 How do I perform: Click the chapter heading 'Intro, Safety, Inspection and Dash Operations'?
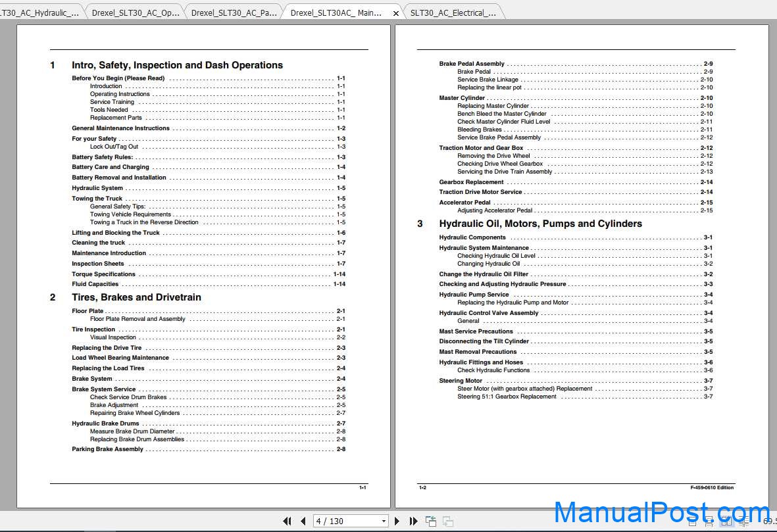177,65
